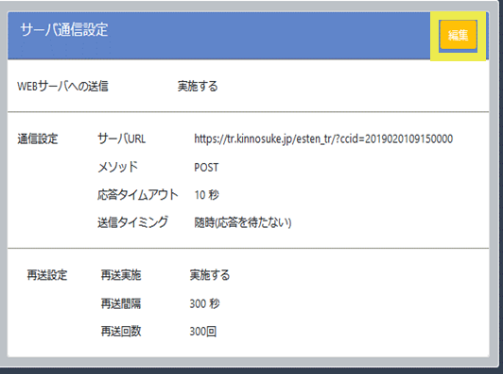Select the 随時(応答を待たない) value
503x374 pixels.
[243, 223]
